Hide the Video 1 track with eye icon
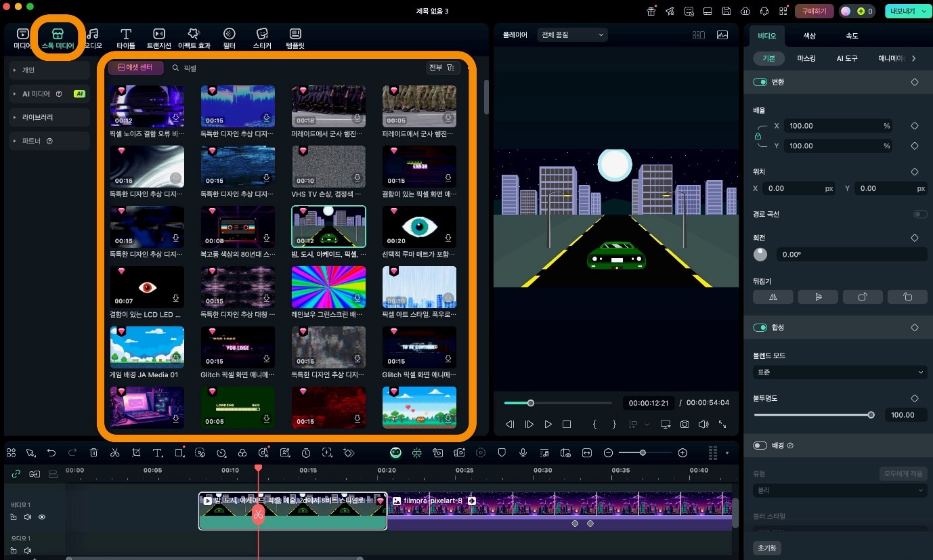 pos(42,517)
